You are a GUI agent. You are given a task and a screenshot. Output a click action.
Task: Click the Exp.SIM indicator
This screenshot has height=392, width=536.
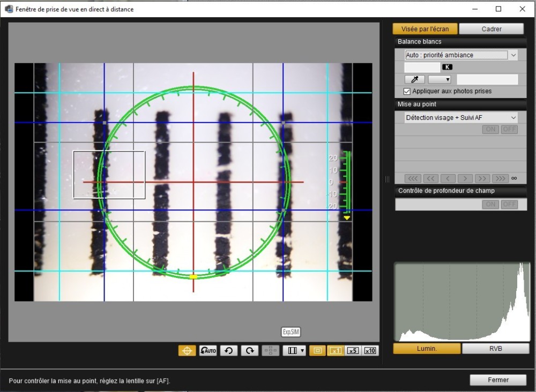(x=291, y=332)
